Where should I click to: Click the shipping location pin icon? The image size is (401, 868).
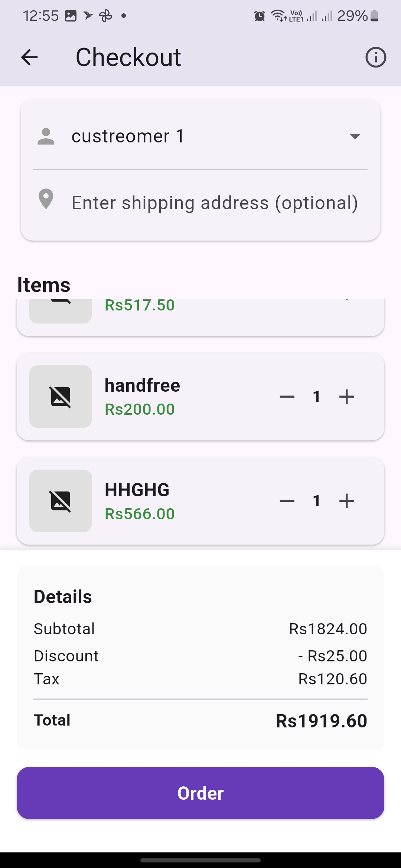point(46,199)
